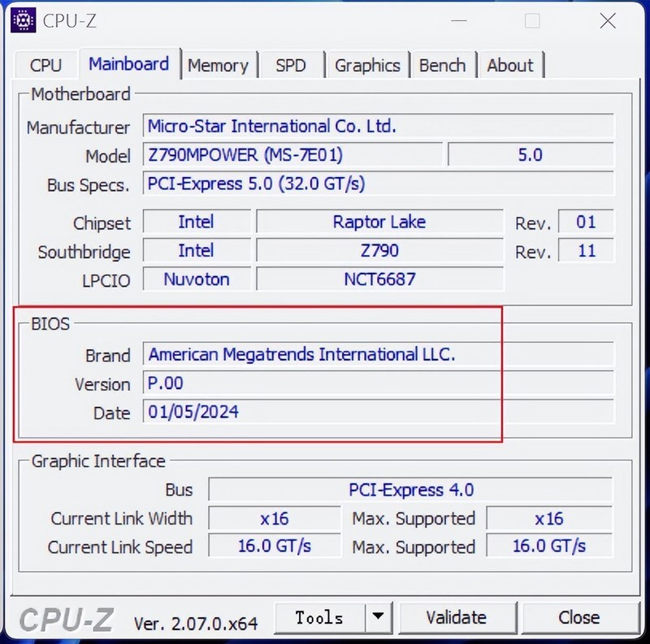Click the Manufacturer field Micro-Star International
This screenshot has height=644, width=650.
tap(378, 126)
